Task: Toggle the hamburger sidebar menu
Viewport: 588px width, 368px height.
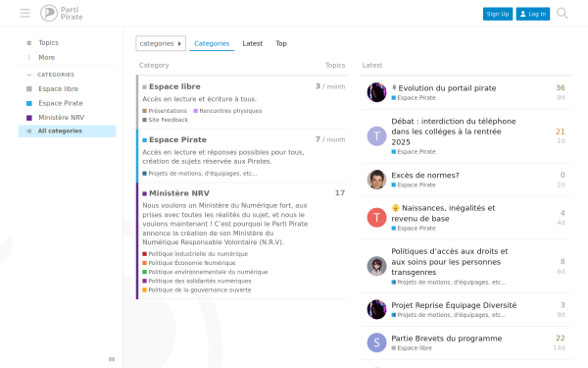Action: coord(24,13)
